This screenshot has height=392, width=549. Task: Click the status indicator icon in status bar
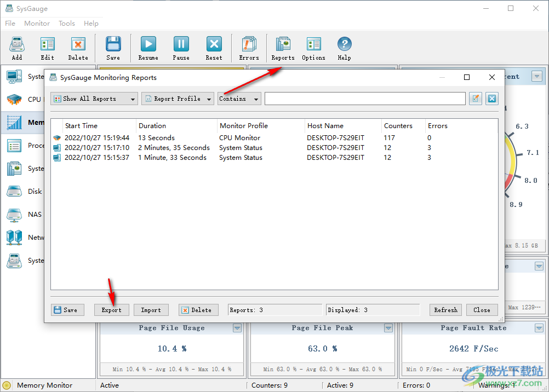pyautogui.click(x=7, y=385)
